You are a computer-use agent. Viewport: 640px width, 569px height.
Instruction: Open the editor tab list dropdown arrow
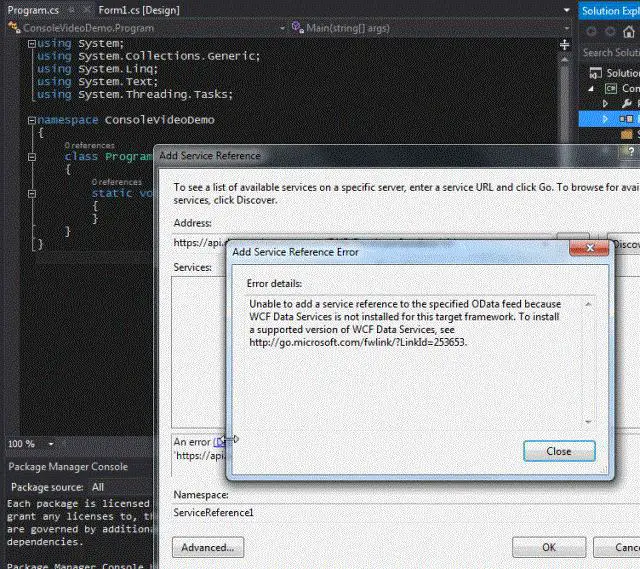coord(567,10)
